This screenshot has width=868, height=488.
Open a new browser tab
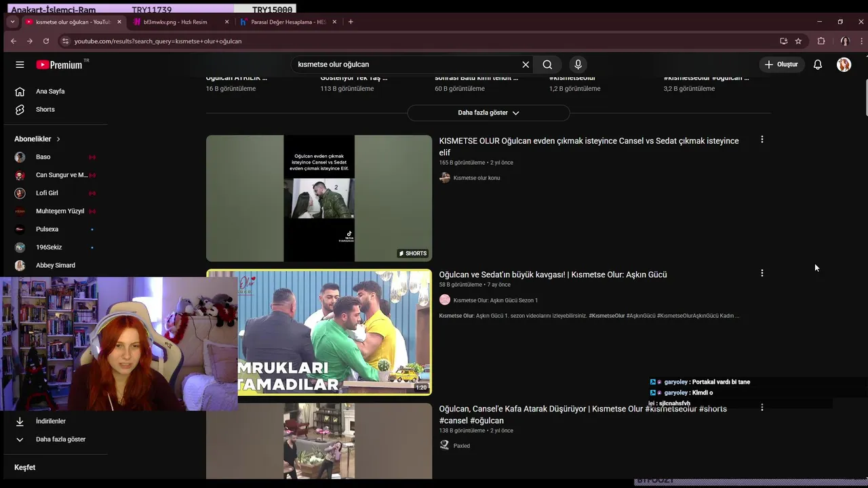point(351,22)
